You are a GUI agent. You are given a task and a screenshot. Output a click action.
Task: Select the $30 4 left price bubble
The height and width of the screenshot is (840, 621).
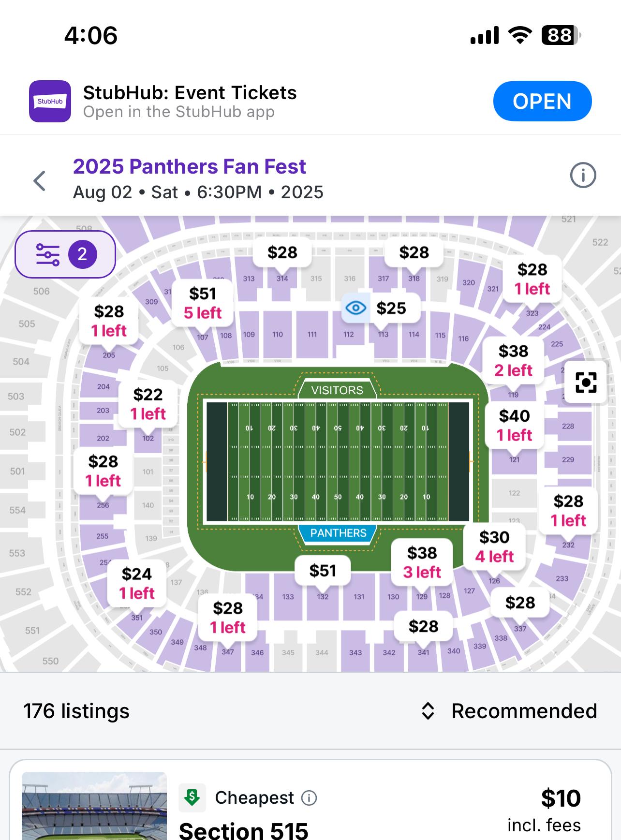(494, 547)
